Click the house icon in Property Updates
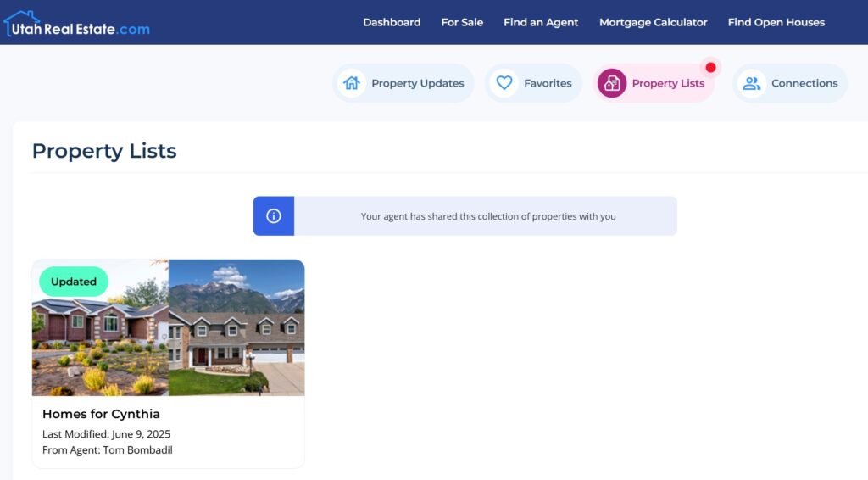The height and width of the screenshot is (480, 868). pos(352,83)
